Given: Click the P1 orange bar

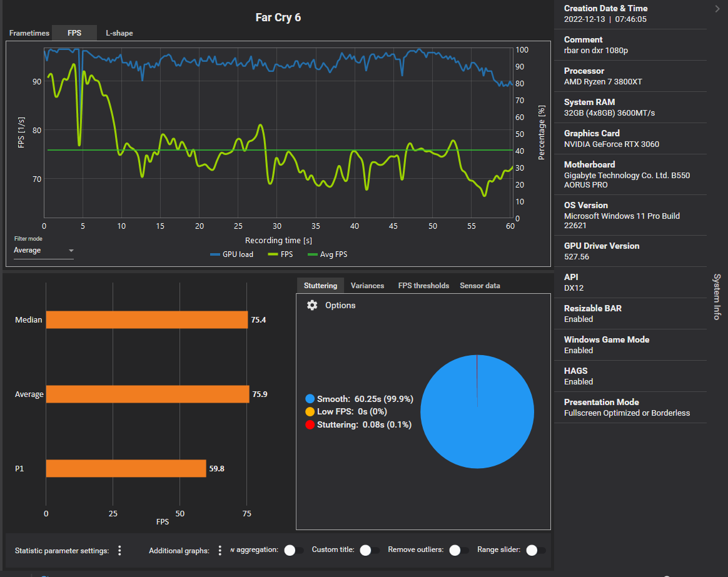Looking at the screenshot, I should tap(126, 468).
